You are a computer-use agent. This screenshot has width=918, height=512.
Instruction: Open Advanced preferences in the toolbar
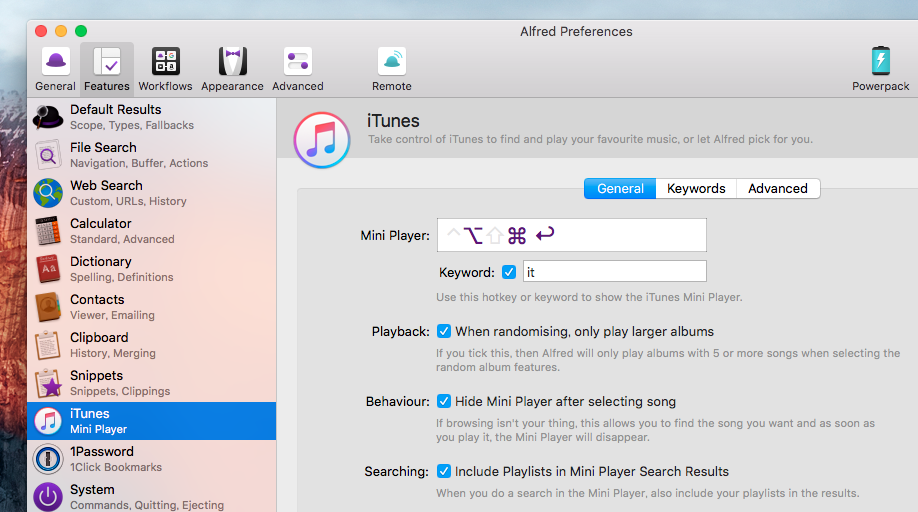297,69
